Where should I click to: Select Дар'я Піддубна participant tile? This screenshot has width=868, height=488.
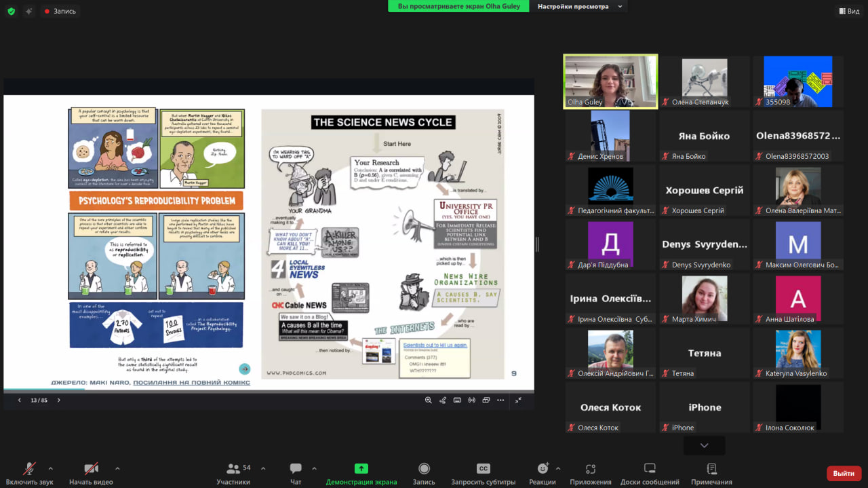click(610, 244)
